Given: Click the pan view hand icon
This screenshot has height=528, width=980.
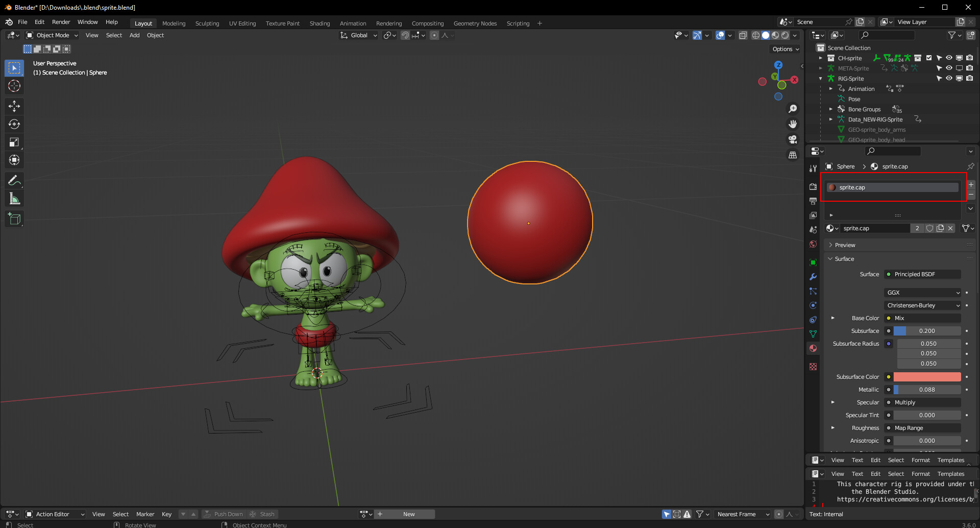Looking at the screenshot, I should pyautogui.click(x=793, y=124).
